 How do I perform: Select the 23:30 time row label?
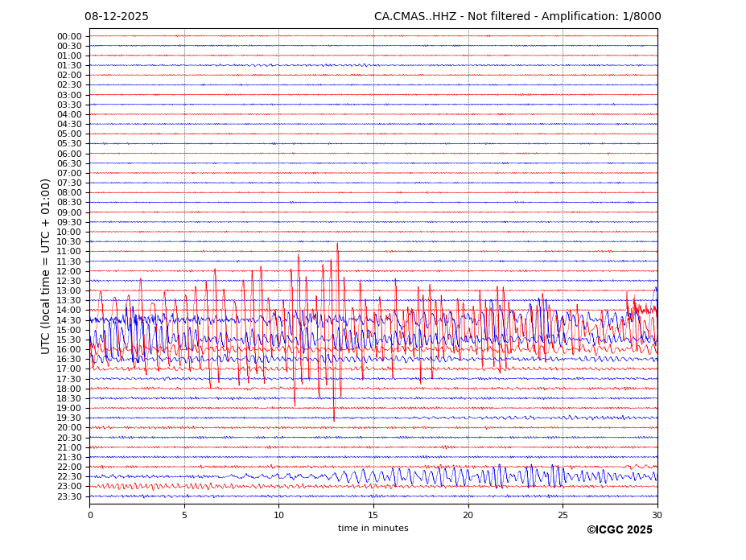(x=69, y=496)
